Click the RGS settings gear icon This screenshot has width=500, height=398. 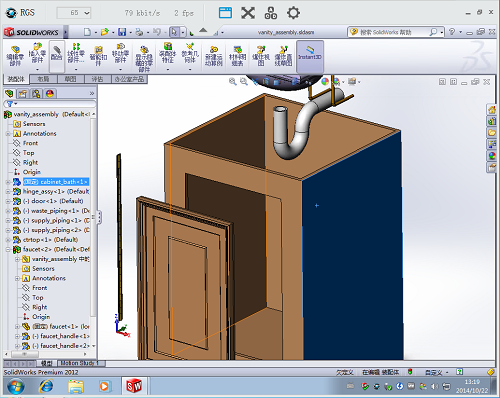point(293,13)
